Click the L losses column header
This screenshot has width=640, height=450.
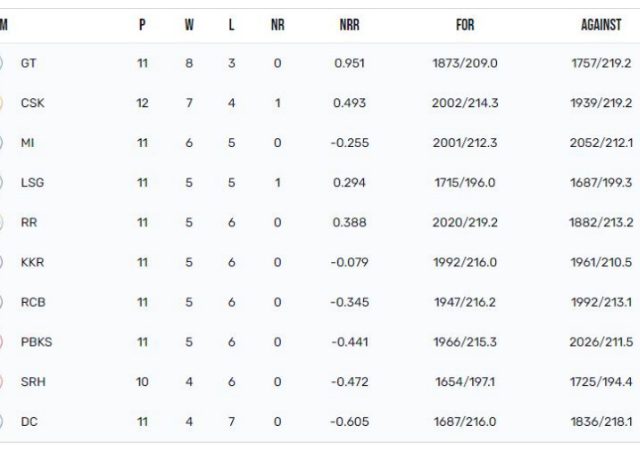pyautogui.click(x=231, y=25)
